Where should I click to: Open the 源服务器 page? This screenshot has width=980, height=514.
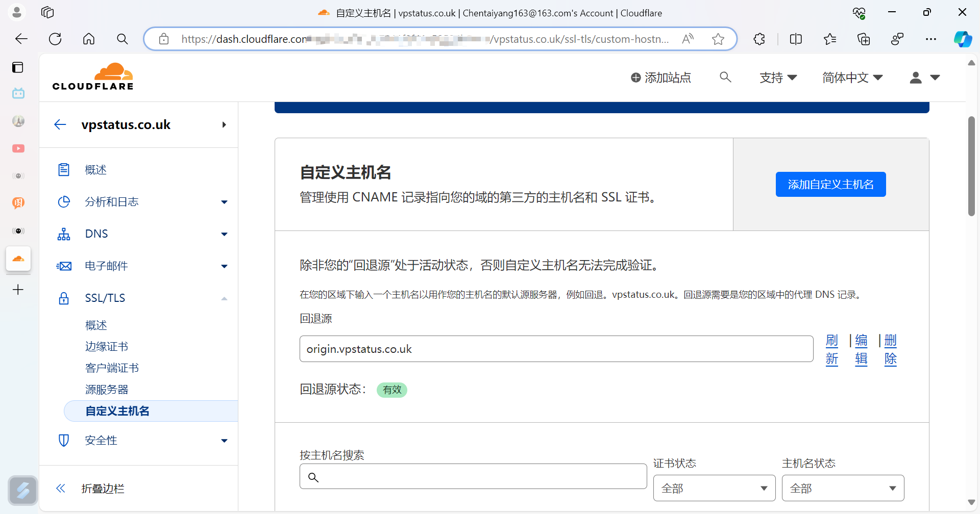coord(107,390)
